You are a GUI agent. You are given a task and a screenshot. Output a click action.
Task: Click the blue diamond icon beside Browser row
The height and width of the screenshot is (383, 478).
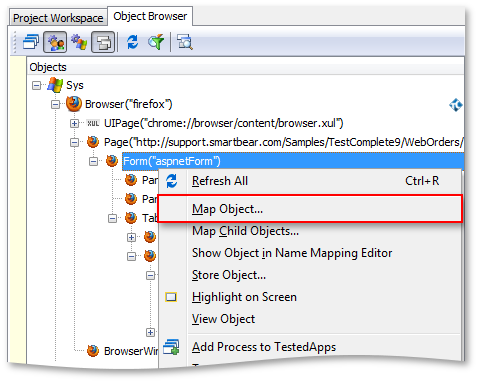tap(455, 105)
